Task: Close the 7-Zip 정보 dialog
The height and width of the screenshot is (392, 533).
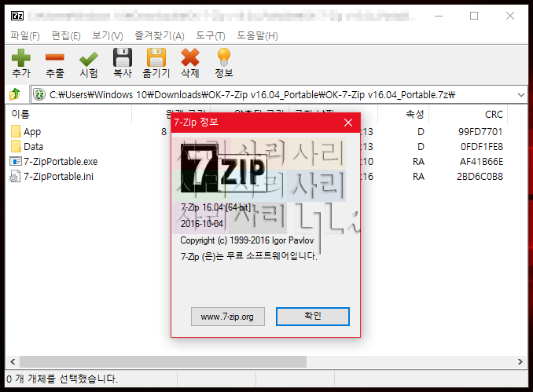Action: pyautogui.click(x=348, y=123)
